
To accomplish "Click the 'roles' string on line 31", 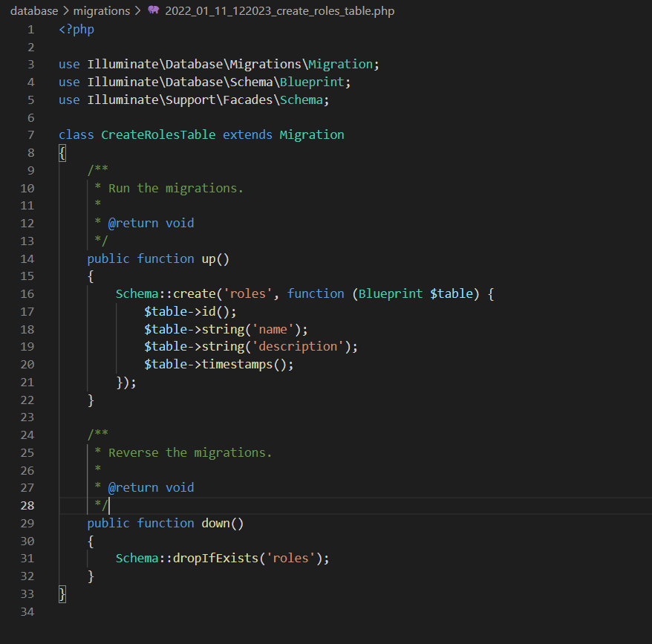I will click(290, 558).
